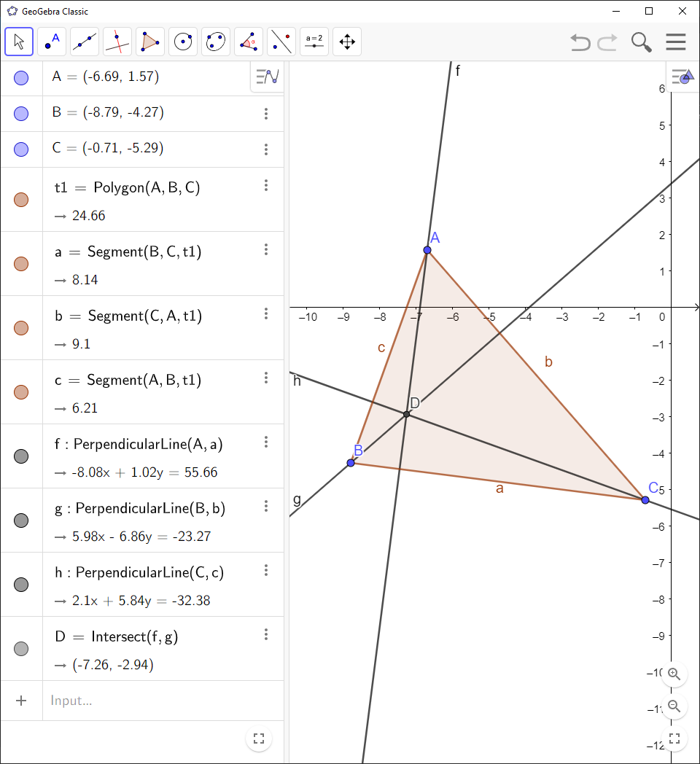700x764 pixels.
Task: Toggle visibility of point C
Action: click(21, 149)
